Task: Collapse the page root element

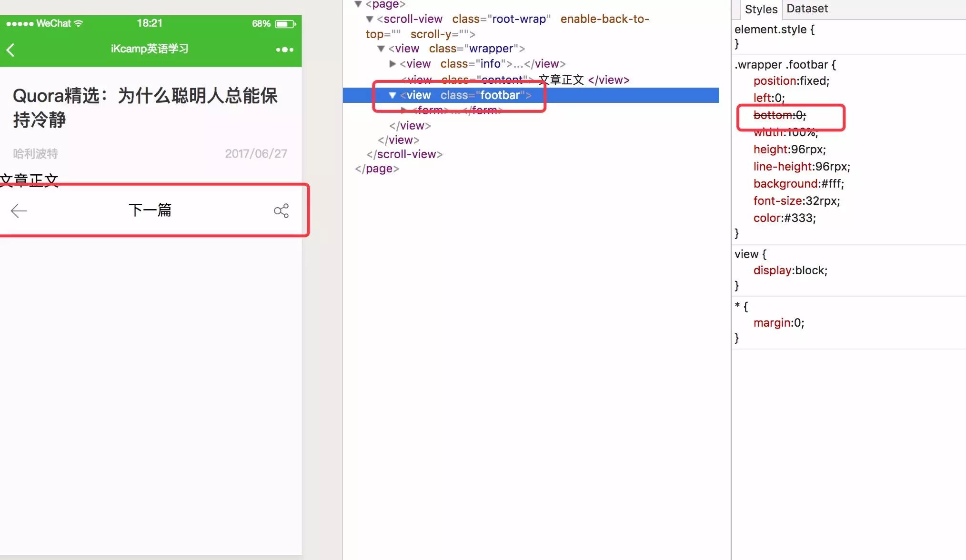Action: [x=358, y=4]
